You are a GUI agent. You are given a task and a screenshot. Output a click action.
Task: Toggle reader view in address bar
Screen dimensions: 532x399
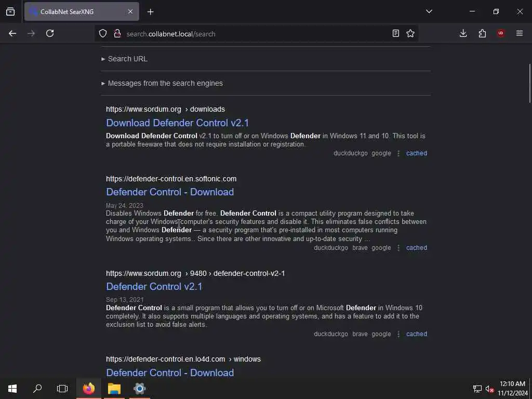395,33
